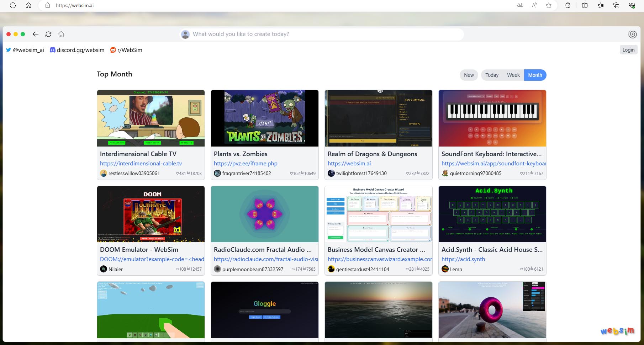Image resolution: width=644 pixels, height=345 pixels.
Task: Click the profile avatar in prompt bar
Action: (x=185, y=34)
